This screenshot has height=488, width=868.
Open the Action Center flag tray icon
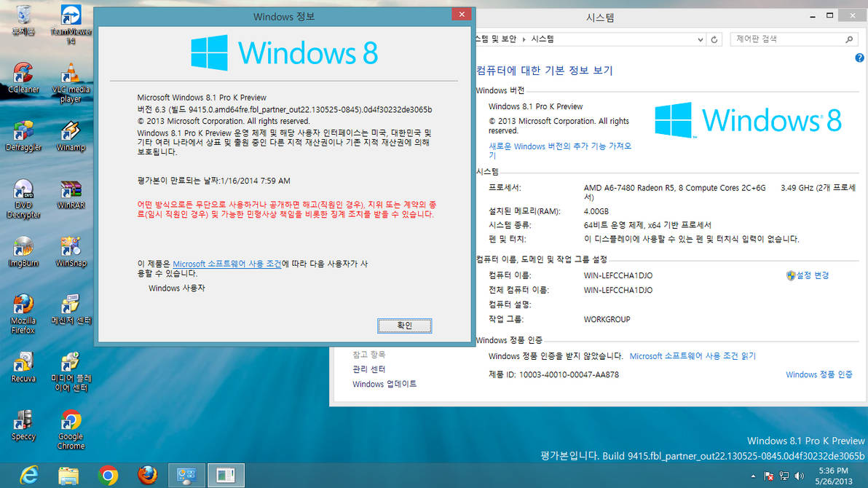point(769,476)
